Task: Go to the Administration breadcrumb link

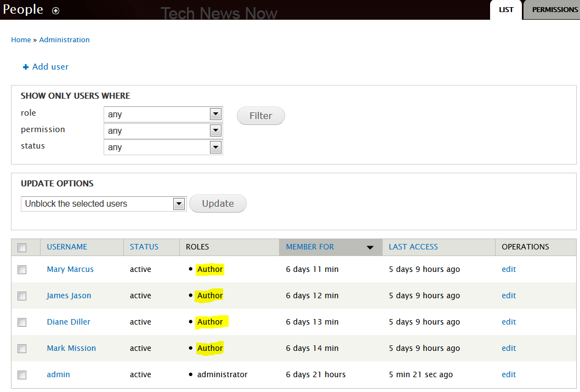Action: click(x=64, y=39)
